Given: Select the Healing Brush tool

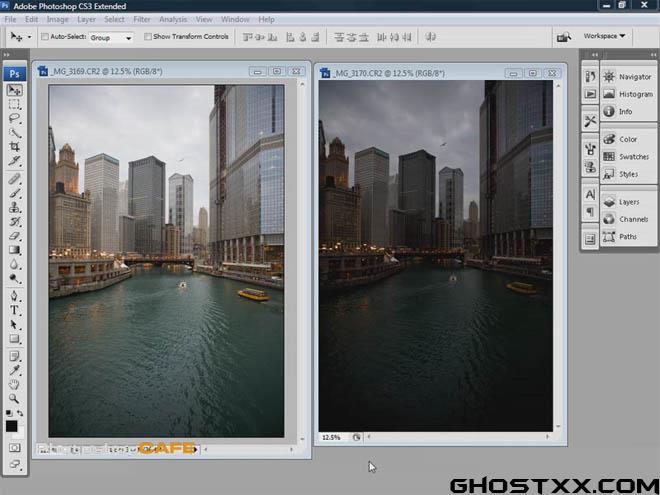Looking at the screenshot, I should point(14,179).
